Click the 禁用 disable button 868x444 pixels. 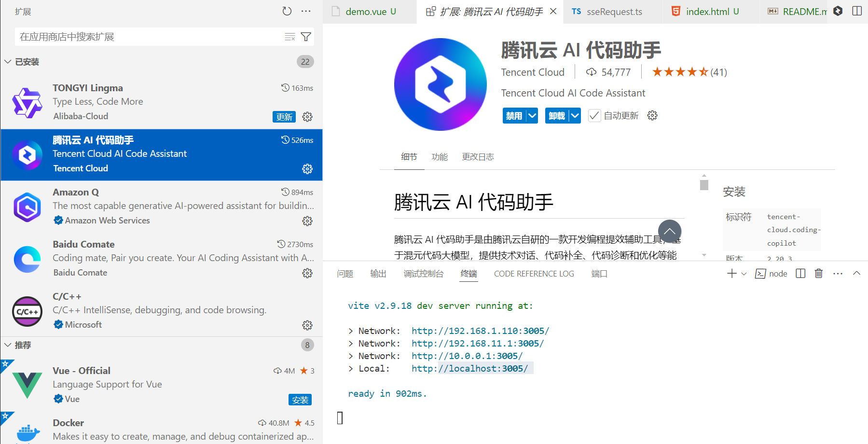click(x=514, y=116)
